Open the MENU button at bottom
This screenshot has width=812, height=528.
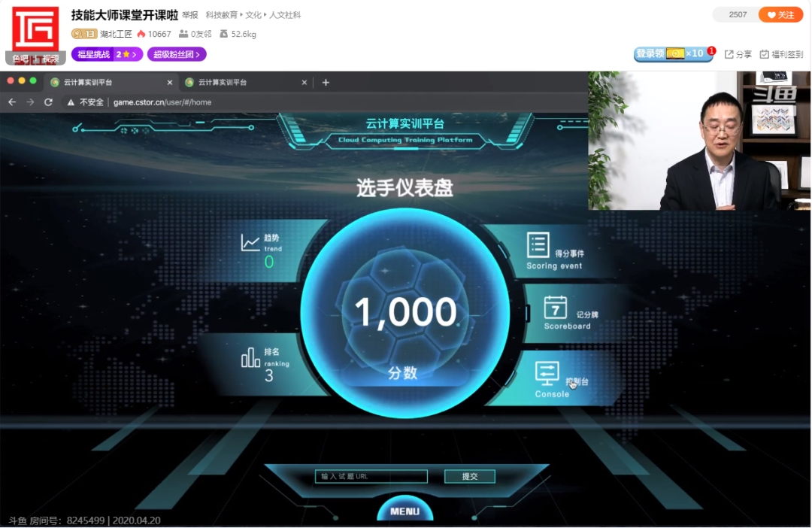404,511
